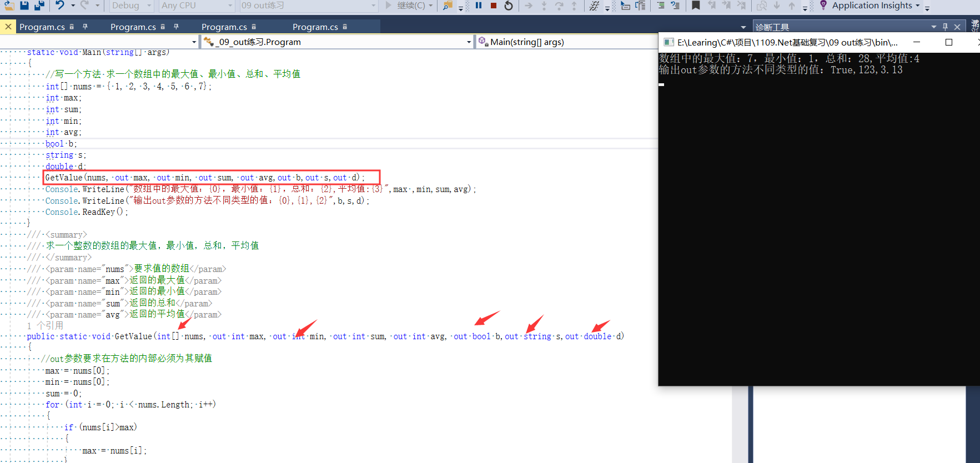Click the 'sum = 0;' code line
Viewport: 980px width, 463px height.
click(63, 394)
